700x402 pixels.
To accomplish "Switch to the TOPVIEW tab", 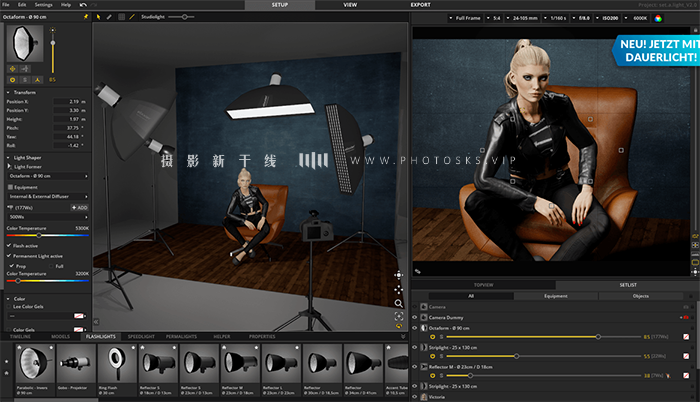I will (x=483, y=285).
